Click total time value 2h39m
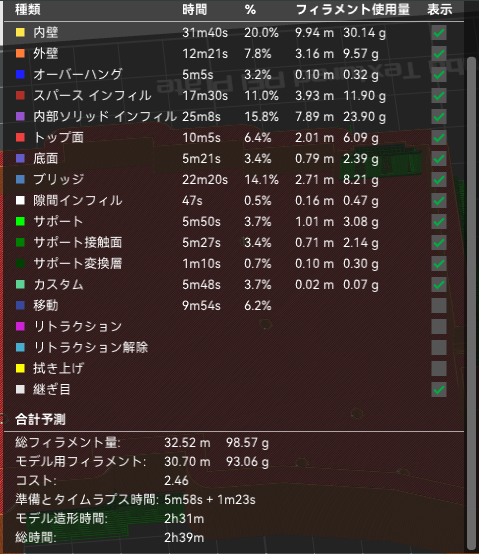The width and height of the screenshot is (479, 554). click(x=184, y=538)
